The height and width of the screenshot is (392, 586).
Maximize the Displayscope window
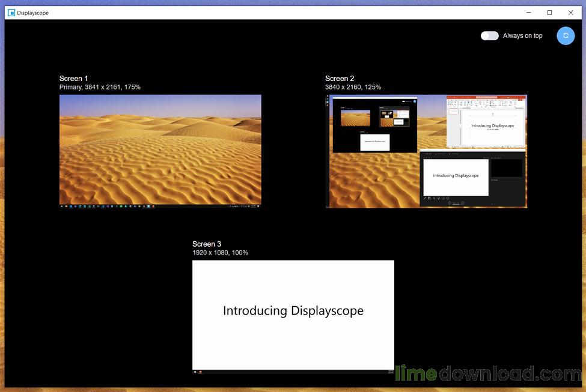tap(549, 13)
